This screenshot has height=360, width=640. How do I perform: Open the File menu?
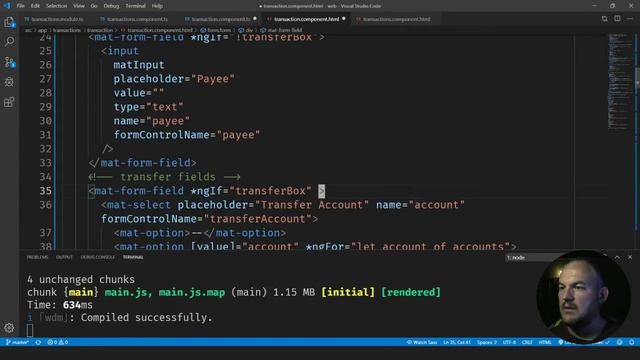[20, 6]
